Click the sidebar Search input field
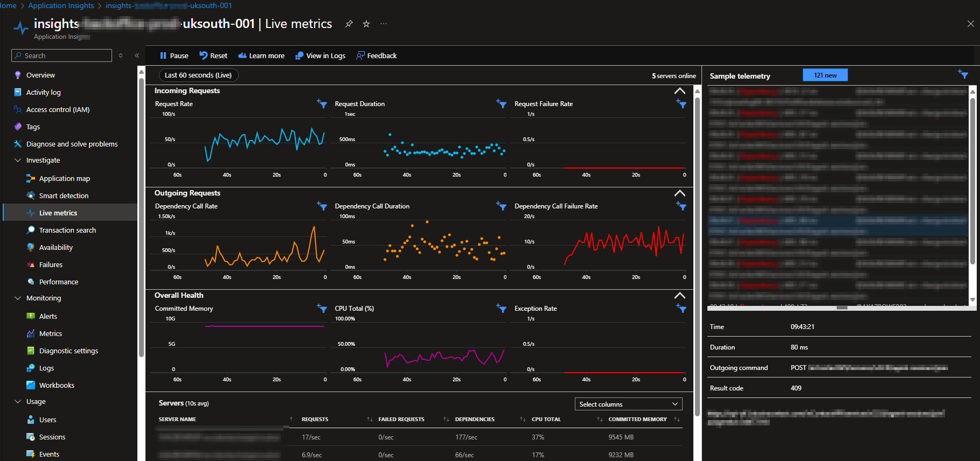The height and width of the screenshot is (461, 980). tap(61, 55)
